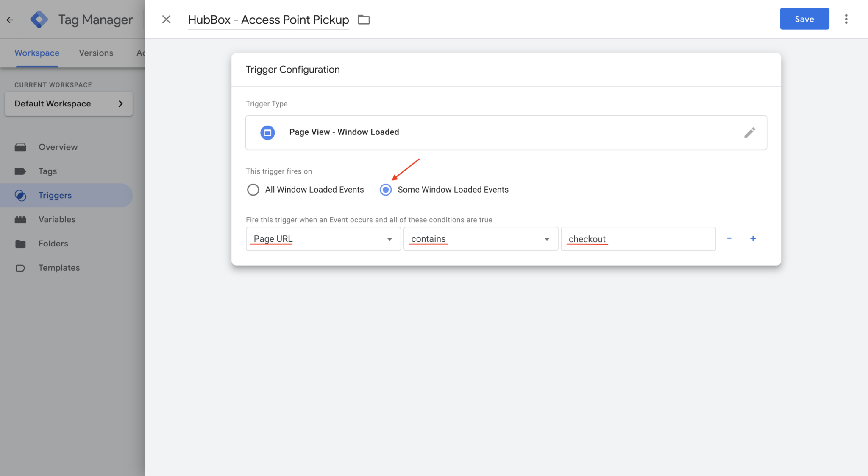Open the contains operator dropdown
The image size is (868, 476).
[481, 239]
